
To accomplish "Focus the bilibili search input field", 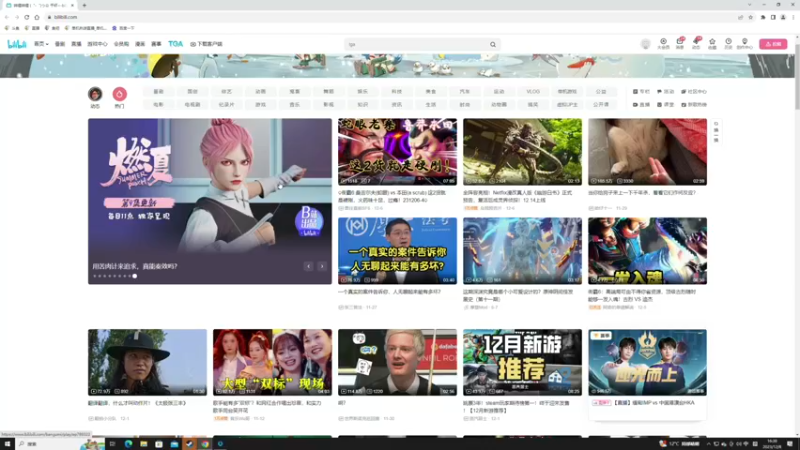I will coord(416,44).
